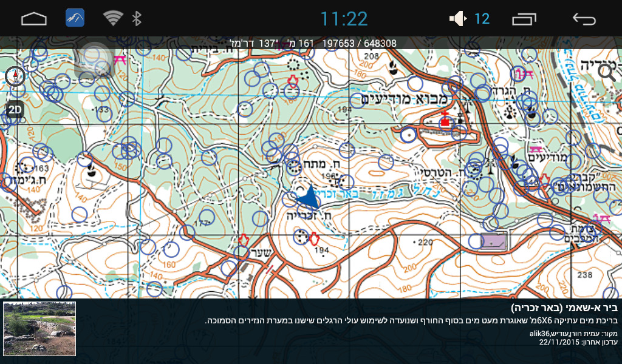The height and width of the screenshot is (364, 622).
Task: Tap the coordinates readout 197653 / 648308
Action: 359,44
